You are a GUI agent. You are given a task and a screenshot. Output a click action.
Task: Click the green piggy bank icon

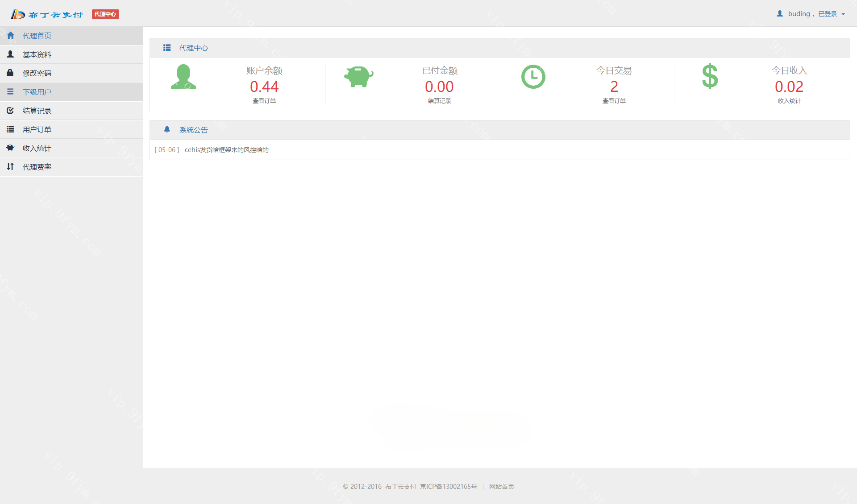358,77
